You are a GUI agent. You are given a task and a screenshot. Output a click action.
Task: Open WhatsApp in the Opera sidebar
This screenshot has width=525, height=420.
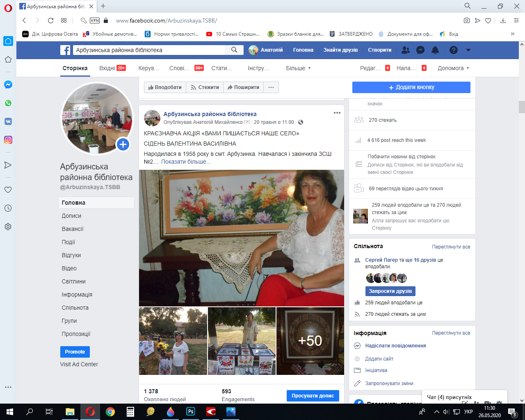[8, 103]
